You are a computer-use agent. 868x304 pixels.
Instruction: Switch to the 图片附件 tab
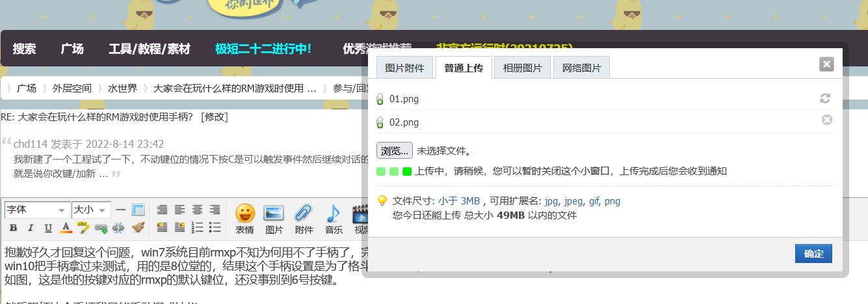pyautogui.click(x=404, y=68)
